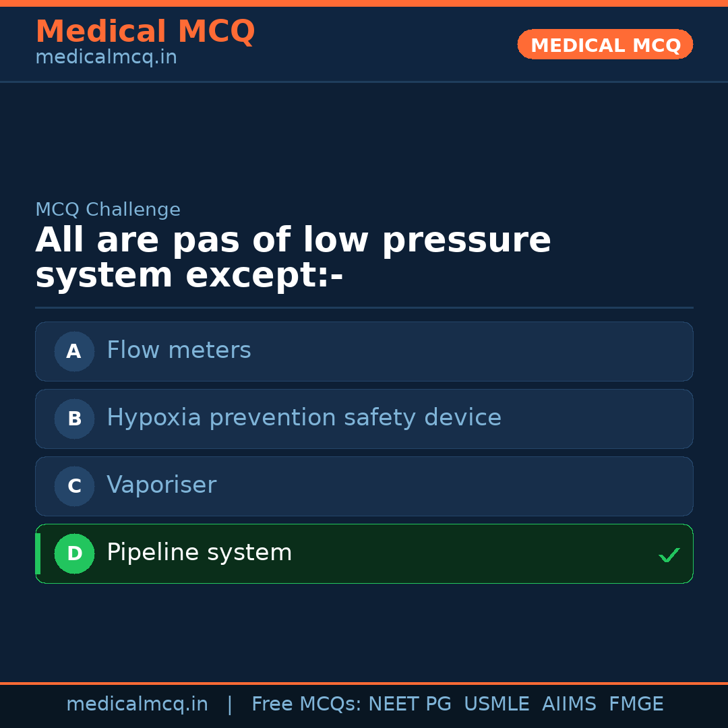Open the medicalmcq.in link in footer
728x728 pixels.
[137, 704]
